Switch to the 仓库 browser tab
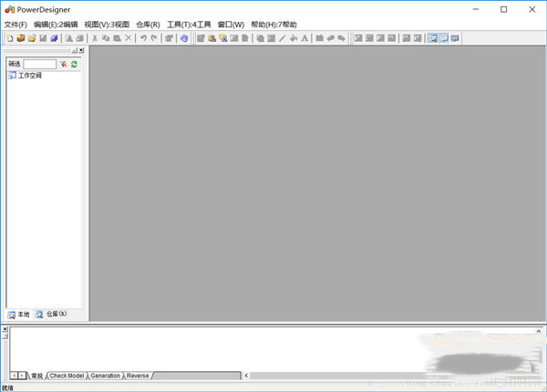The height and width of the screenshot is (392, 547). [51, 315]
